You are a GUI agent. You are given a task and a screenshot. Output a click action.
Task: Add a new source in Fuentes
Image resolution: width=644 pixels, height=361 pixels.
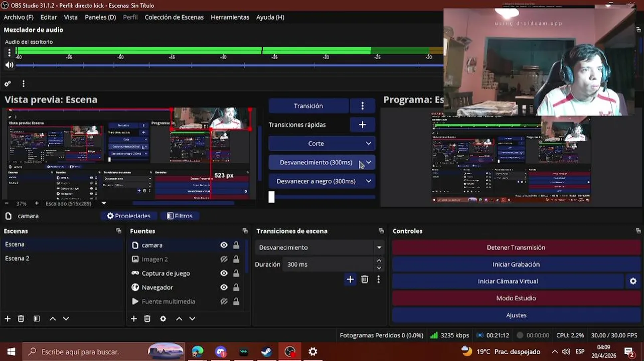134,319
